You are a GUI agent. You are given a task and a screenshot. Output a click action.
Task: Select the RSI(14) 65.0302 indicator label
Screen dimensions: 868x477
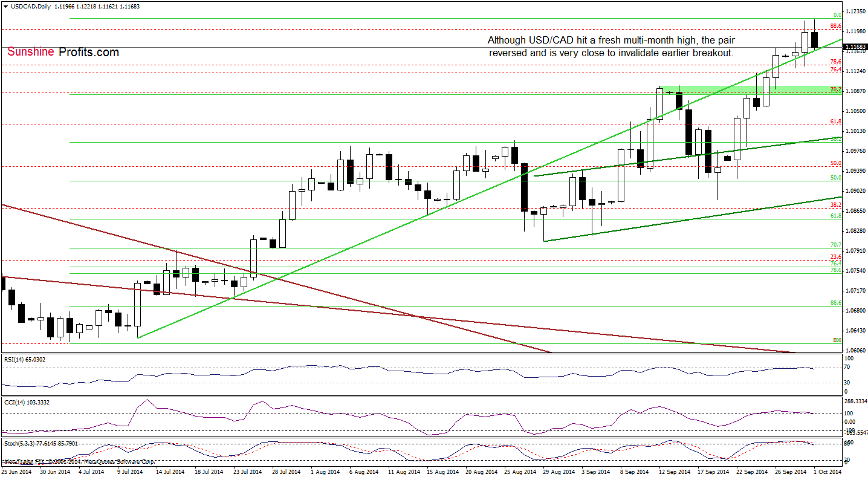pos(24,359)
